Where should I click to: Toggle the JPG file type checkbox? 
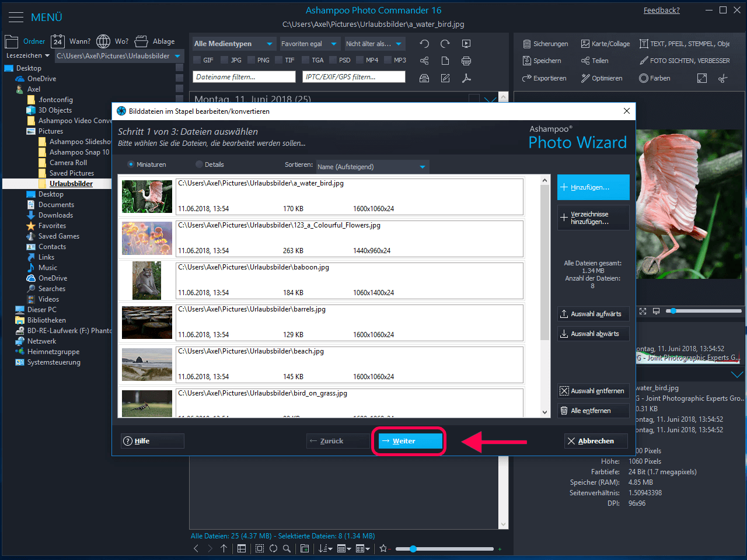225,60
